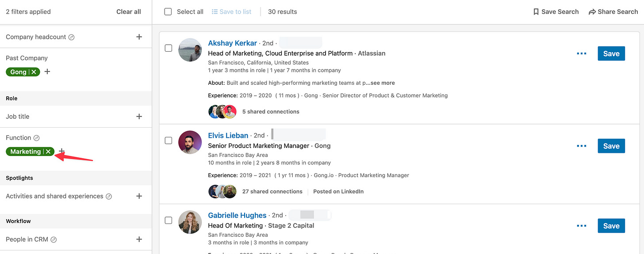View Elvis's 27 shared connections

[272, 192]
